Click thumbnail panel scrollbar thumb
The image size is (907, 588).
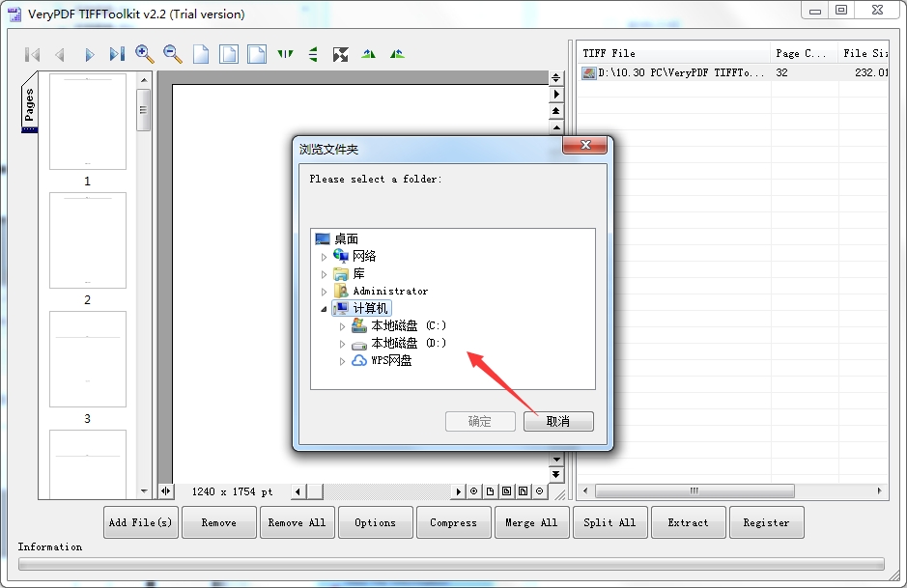[x=144, y=110]
